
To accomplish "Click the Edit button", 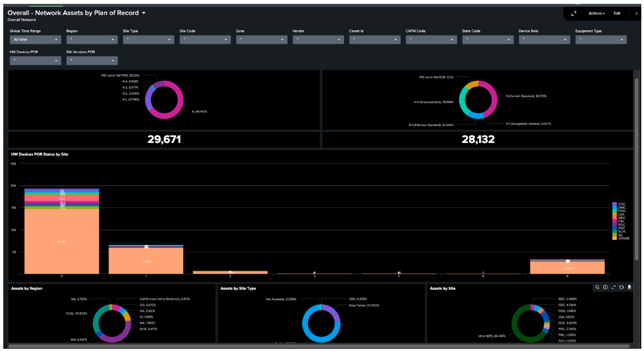I will coord(617,13).
